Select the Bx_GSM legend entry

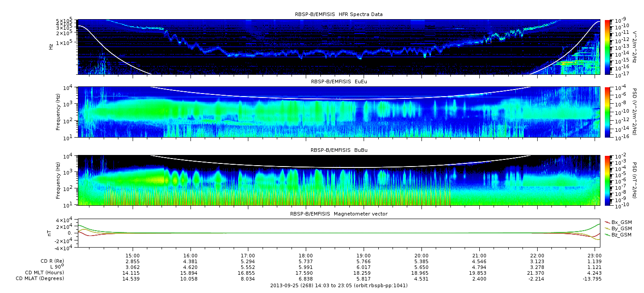coord(621,222)
